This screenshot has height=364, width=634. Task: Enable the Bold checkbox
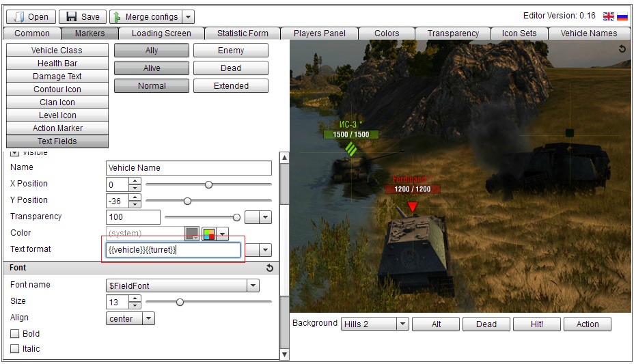coord(14,334)
